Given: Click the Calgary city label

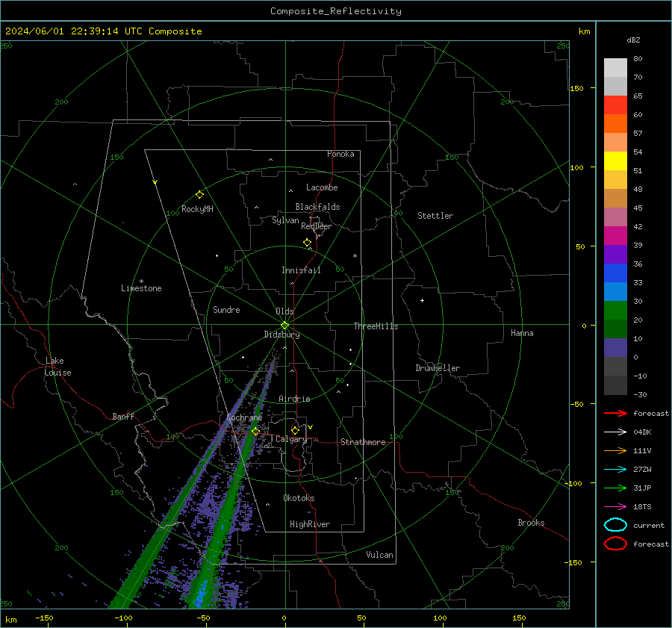Looking at the screenshot, I should coord(291,439).
